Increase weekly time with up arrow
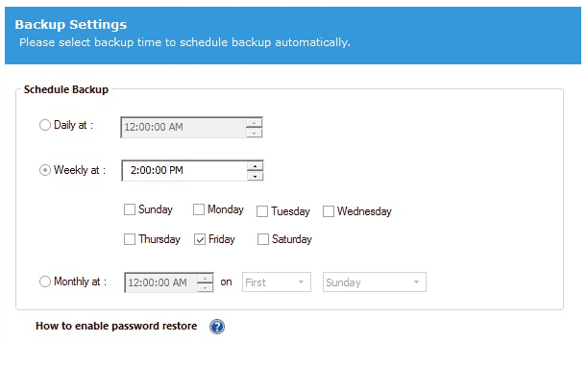This screenshot has height=367, width=588. 255,166
